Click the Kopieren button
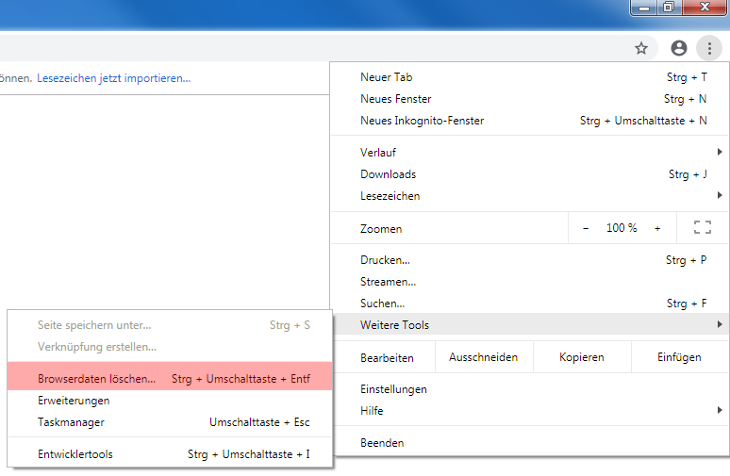The height and width of the screenshot is (476, 730). click(x=582, y=357)
